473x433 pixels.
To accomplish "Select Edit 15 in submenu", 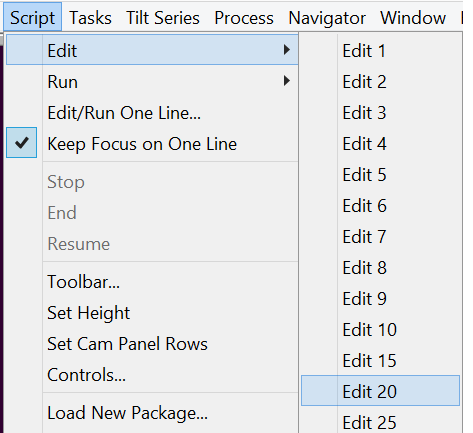I will click(x=380, y=361).
